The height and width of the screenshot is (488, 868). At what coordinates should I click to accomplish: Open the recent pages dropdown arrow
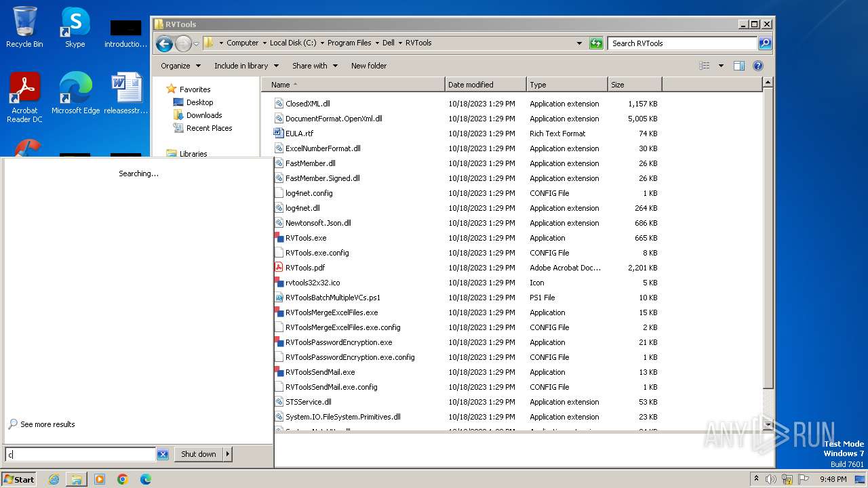coord(197,43)
